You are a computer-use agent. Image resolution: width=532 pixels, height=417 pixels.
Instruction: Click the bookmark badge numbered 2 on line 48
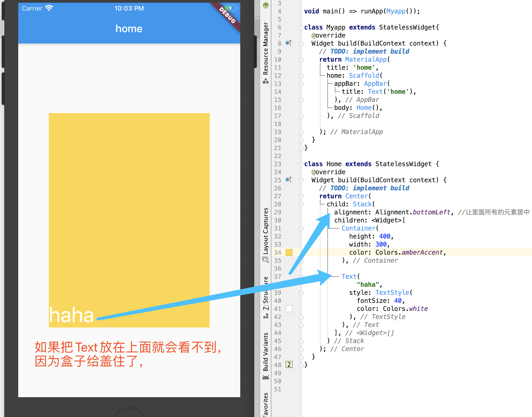pyautogui.click(x=289, y=365)
